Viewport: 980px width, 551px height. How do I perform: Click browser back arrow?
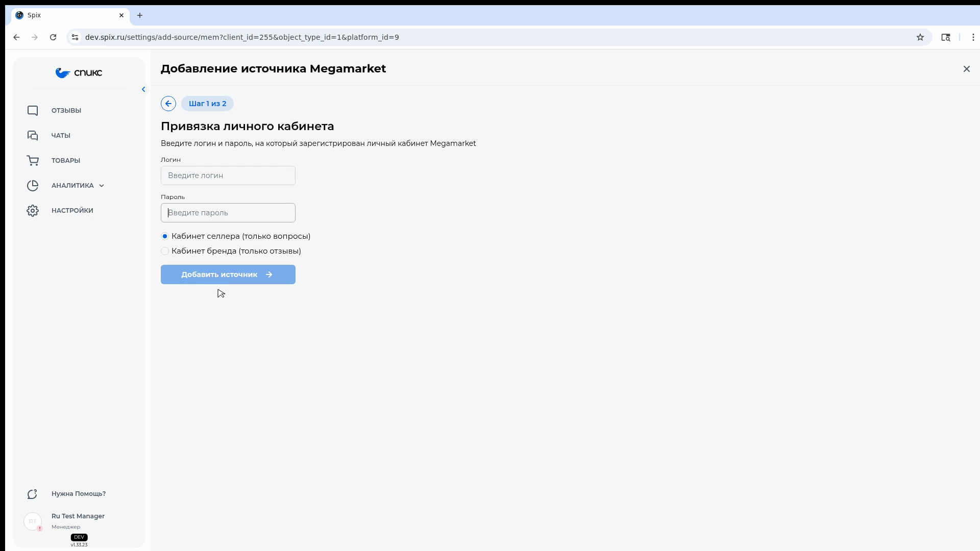pyautogui.click(x=16, y=37)
